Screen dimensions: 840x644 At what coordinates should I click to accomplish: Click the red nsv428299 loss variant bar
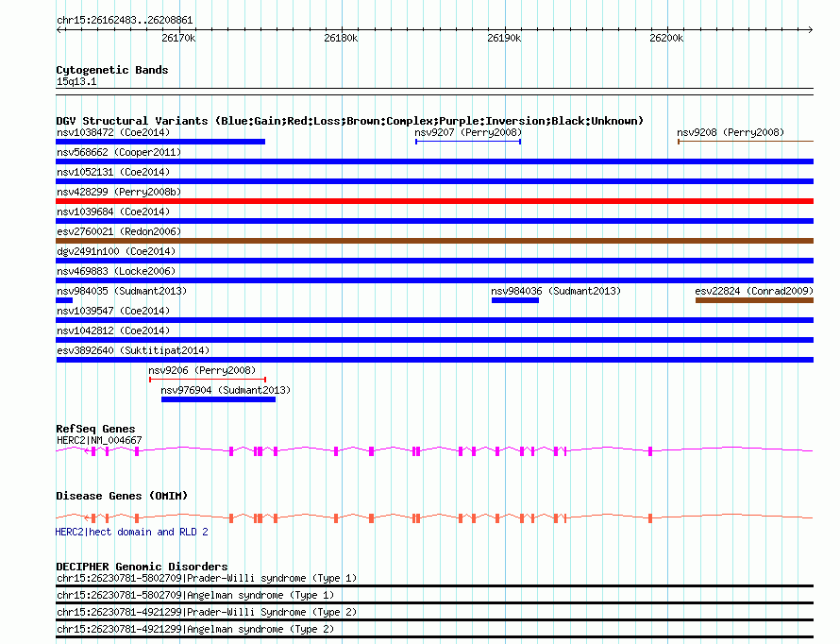click(x=434, y=201)
